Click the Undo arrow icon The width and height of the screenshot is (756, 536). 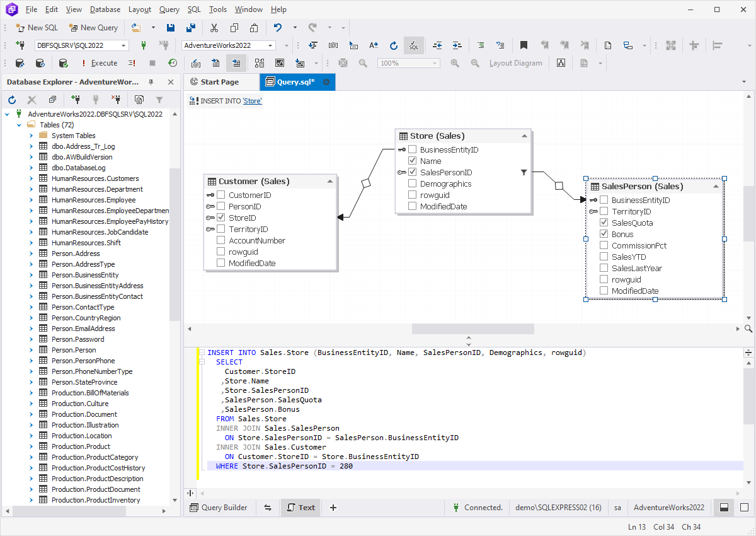277,28
